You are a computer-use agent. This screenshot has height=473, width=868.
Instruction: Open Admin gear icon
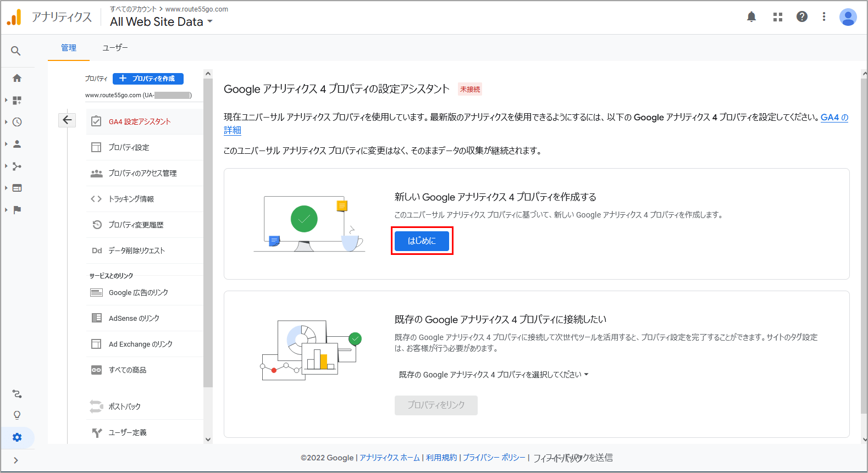pyautogui.click(x=17, y=437)
